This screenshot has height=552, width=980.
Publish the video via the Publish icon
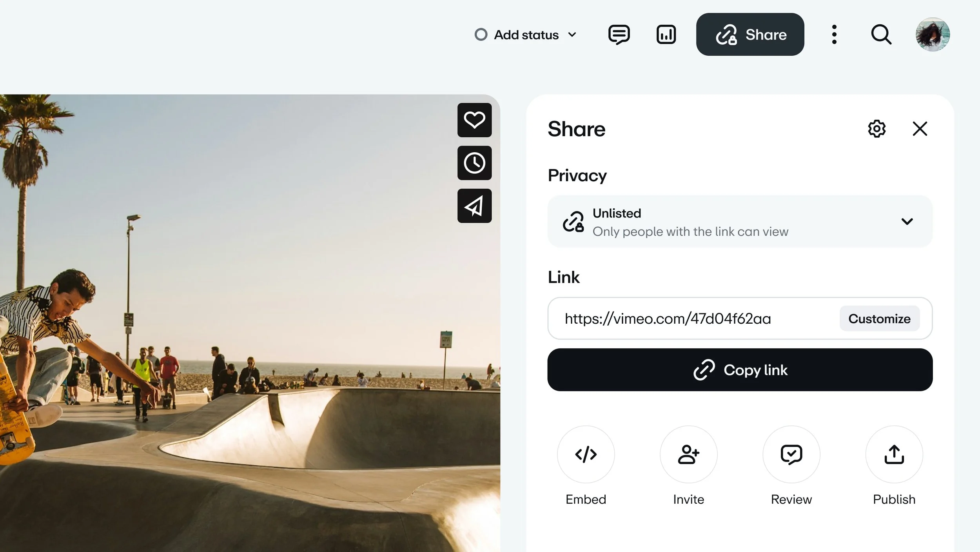point(894,454)
